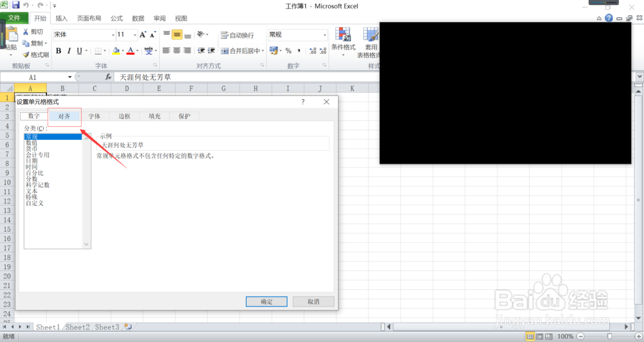Click the Cut (剪切) icon
Viewport: 644px width, 342px height.
[26, 32]
